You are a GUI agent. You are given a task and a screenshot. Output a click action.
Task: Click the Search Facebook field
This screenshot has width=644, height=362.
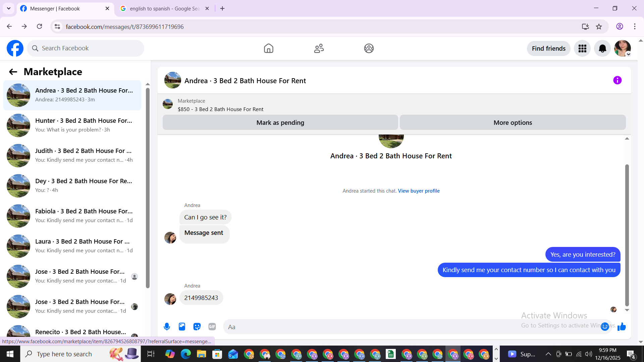pos(86,48)
